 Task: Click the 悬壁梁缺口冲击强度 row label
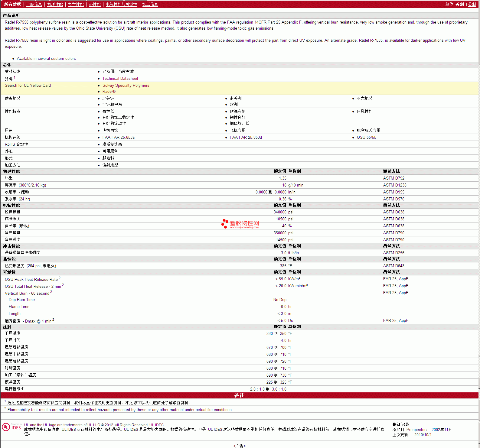(x=22, y=252)
